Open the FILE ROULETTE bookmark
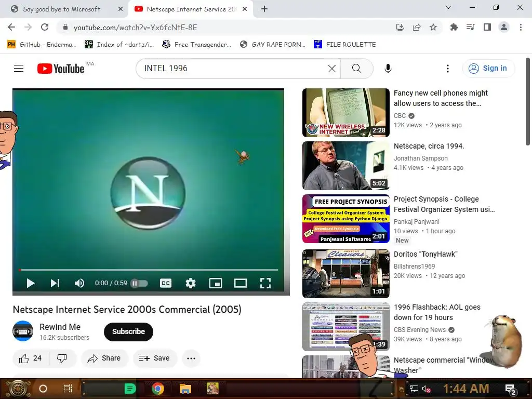The width and height of the screenshot is (532, 399). 345,45
